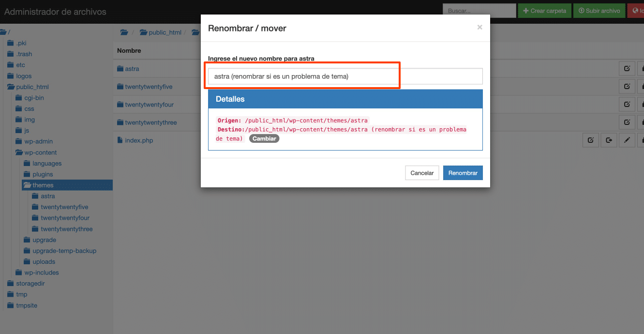Click the pencil edit icon for index.php
644x334 pixels.
[x=627, y=140]
